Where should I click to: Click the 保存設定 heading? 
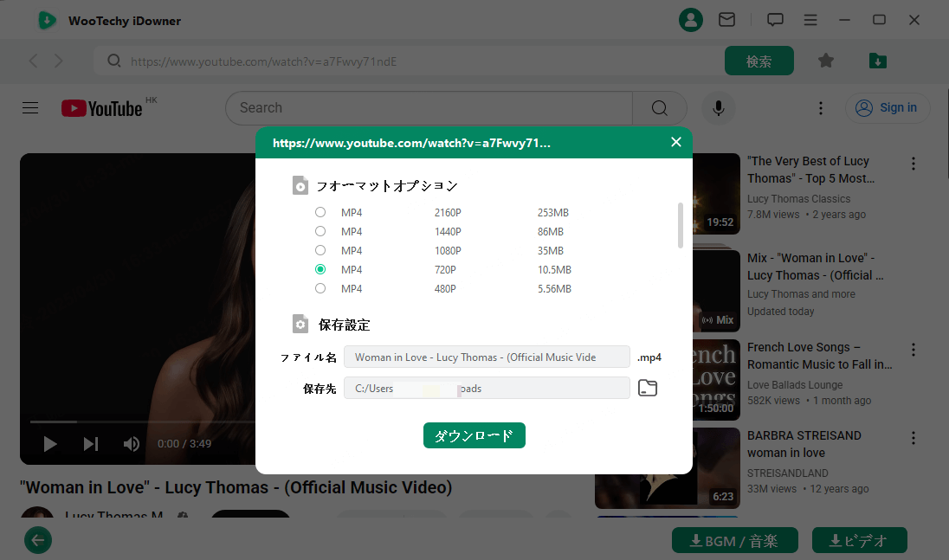click(x=344, y=325)
